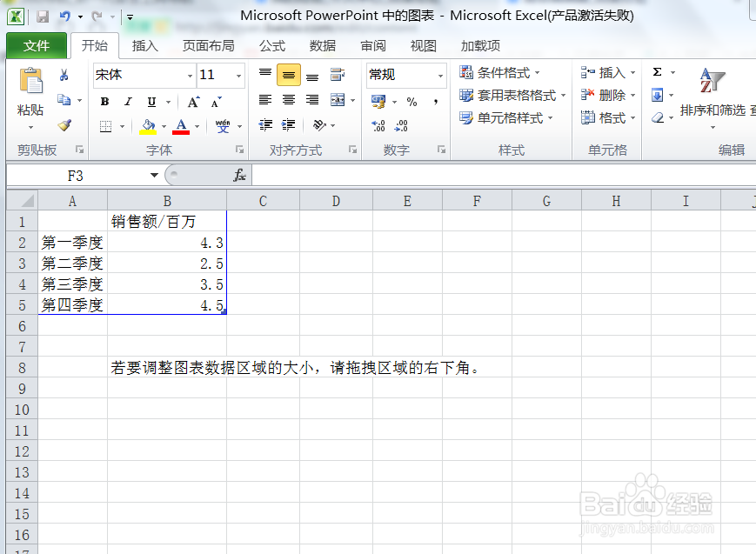Click the Clear eraser icon
Screen dimensions: 756x554
coord(657,117)
